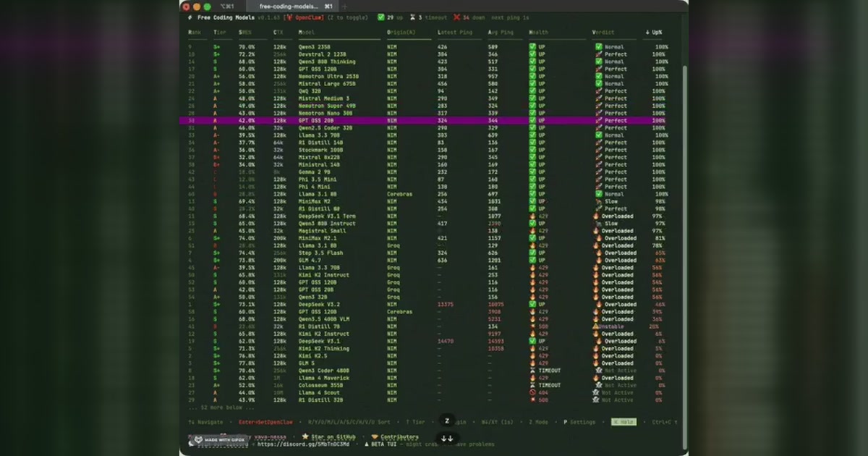
Task: Click the red X icon beside '34 down'
Action: 456,17
